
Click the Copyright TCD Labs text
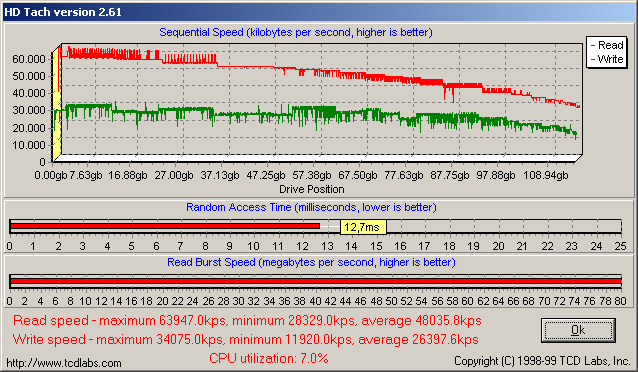pyautogui.click(x=542, y=361)
